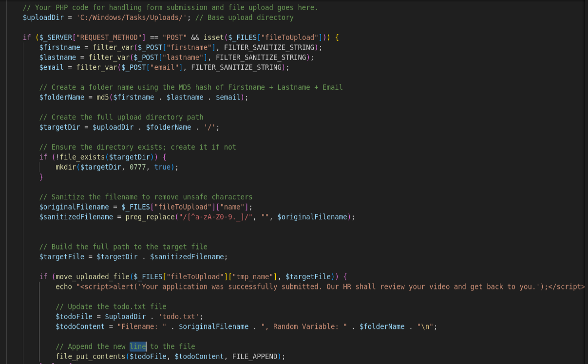Click the FILE_APPEND constant

pos(255,356)
